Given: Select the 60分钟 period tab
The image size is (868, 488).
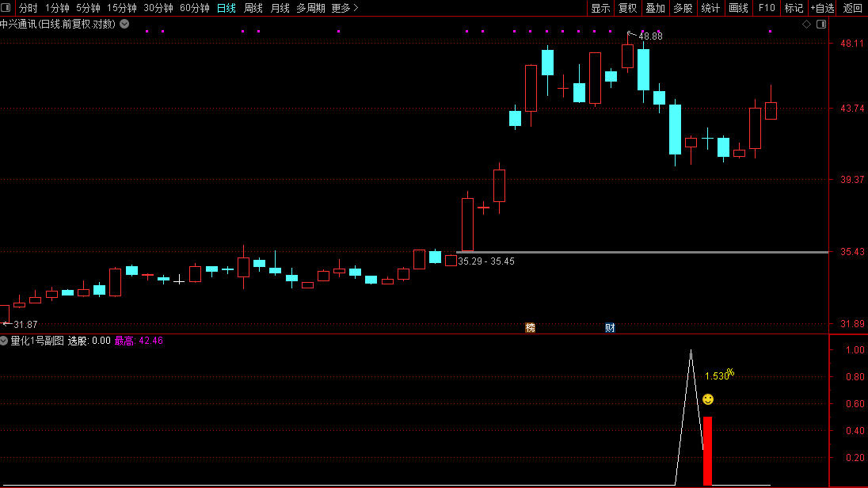Looking at the screenshot, I should (x=195, y=8).
